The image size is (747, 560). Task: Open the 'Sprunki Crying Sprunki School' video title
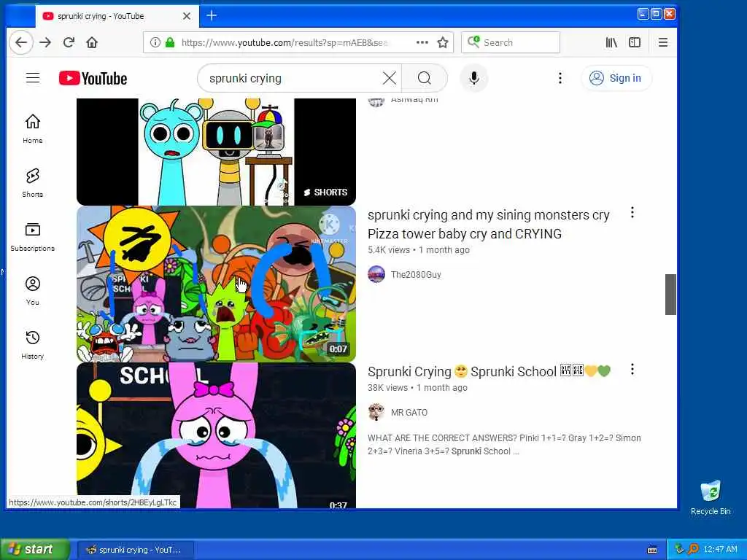tap(489, 371)
